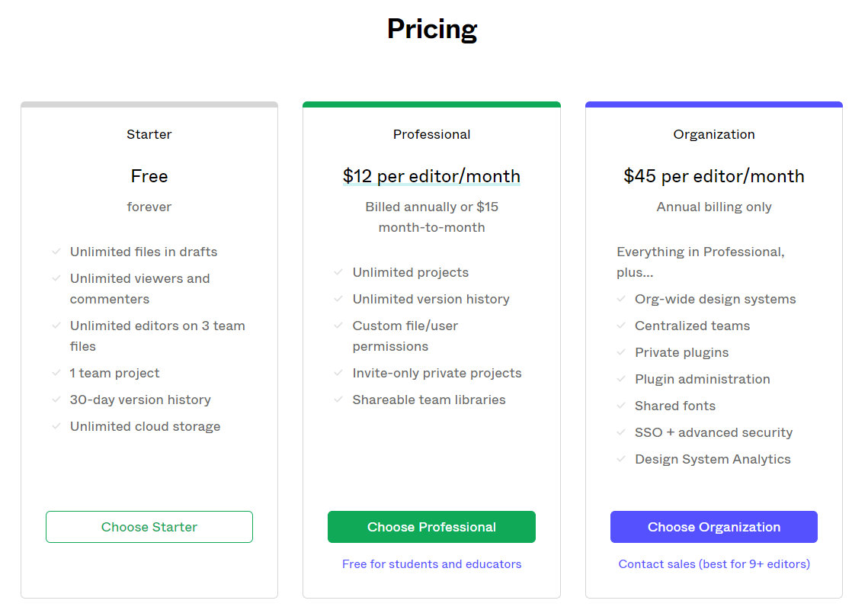
Task: Click the Starter plan title
Action: (149, 134)
